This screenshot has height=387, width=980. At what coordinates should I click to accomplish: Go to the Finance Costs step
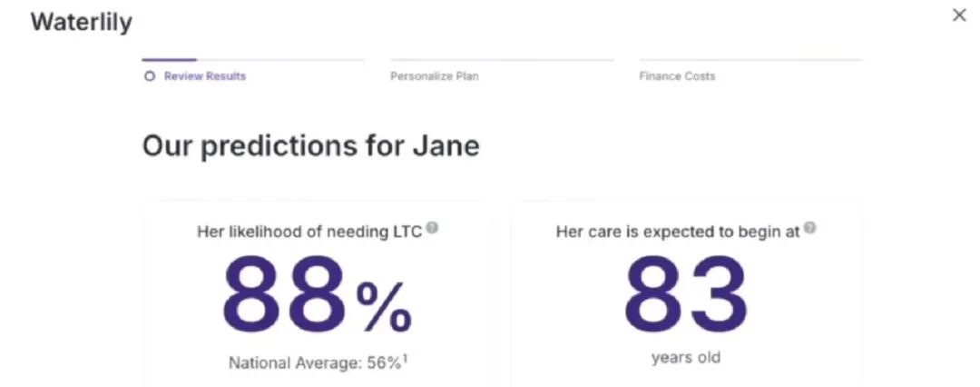click(677, 76)
